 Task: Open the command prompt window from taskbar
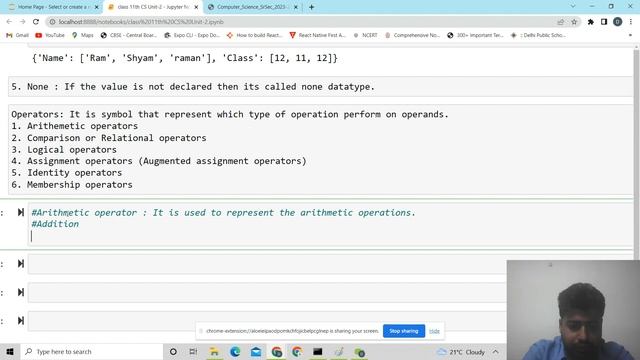click(318, 351)
